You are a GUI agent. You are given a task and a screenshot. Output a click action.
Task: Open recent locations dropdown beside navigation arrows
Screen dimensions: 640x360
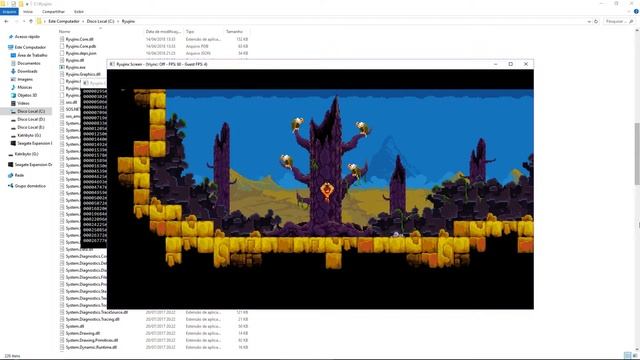24,21
